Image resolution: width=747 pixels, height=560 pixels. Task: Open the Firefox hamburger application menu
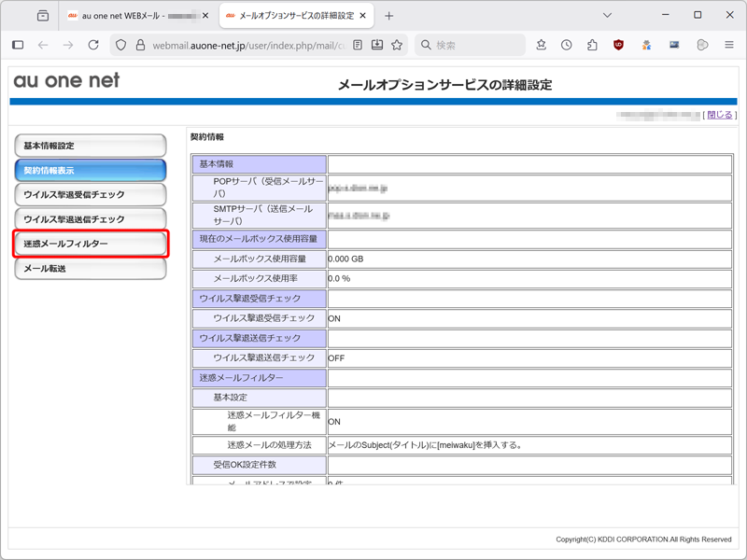729,45
